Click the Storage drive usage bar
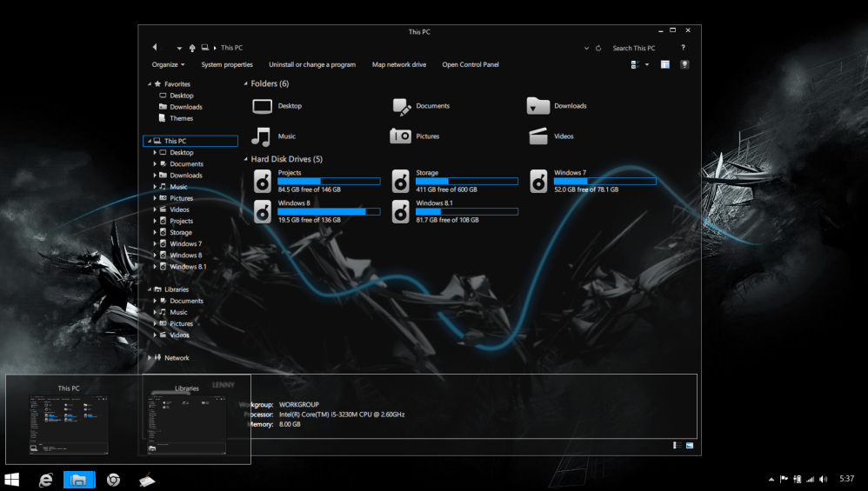This screenshot has width=868, height=491. 467,181
